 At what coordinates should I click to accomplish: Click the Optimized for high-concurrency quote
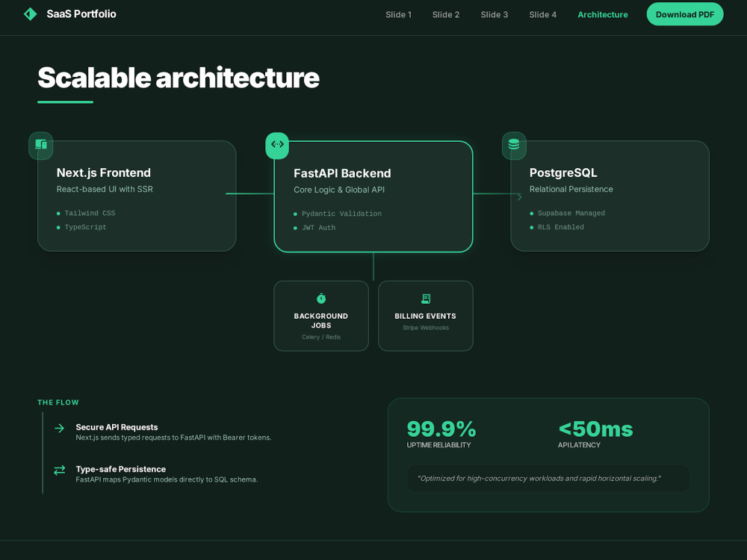539,479
